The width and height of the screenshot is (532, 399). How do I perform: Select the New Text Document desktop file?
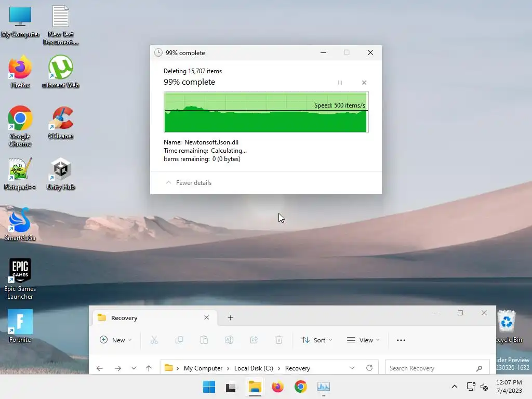(x=61, y=25)
